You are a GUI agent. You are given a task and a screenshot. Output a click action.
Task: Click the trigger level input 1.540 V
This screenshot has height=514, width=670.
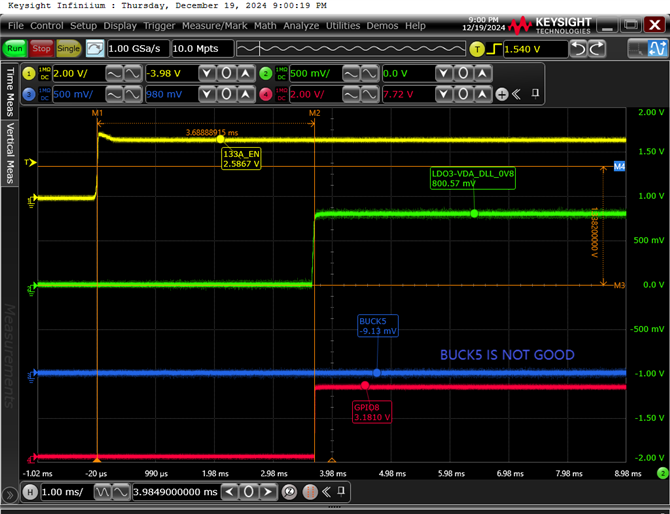point(535,49)
